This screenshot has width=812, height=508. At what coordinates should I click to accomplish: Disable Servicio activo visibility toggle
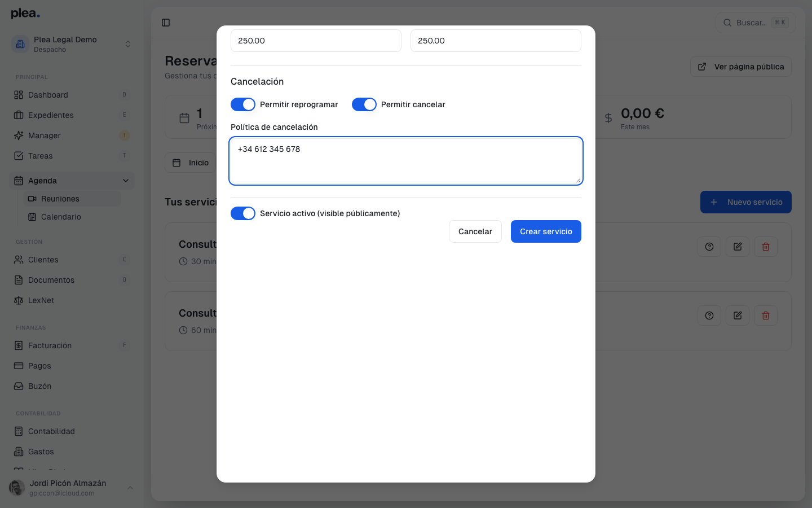coord(243,213)
